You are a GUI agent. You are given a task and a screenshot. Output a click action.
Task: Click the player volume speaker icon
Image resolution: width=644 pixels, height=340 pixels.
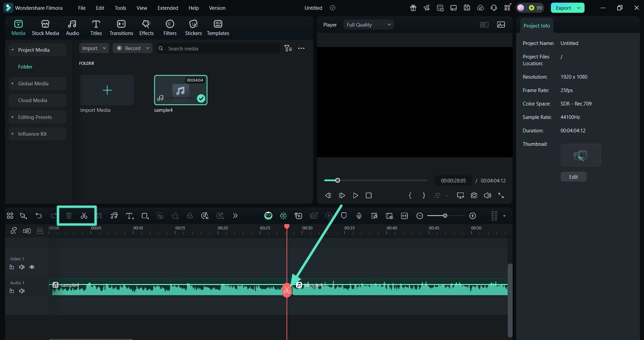click(487, 196)
